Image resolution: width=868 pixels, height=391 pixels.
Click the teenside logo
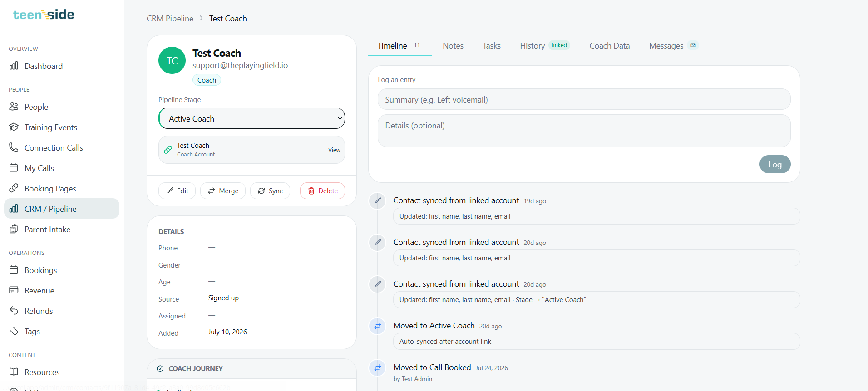pyautogui.click(x=44, y=15)
